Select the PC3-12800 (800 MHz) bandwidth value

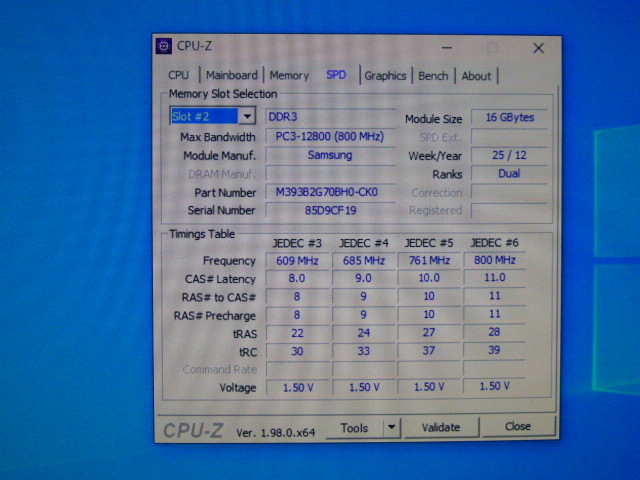click(330, 136)
